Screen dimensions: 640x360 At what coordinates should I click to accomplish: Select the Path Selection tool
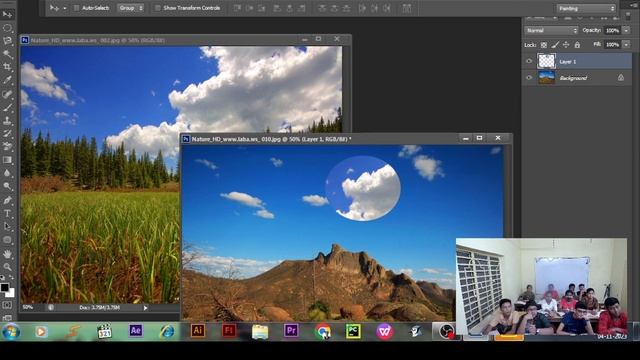tap(7, 226)
